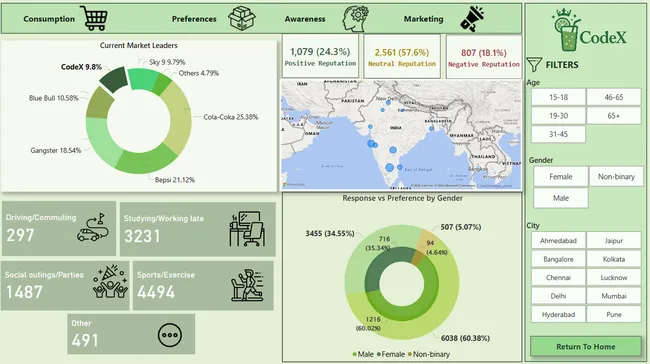Click the ellipsis Other icon
This screenshot has height=364, width=650.
click(x=170, y=335)
